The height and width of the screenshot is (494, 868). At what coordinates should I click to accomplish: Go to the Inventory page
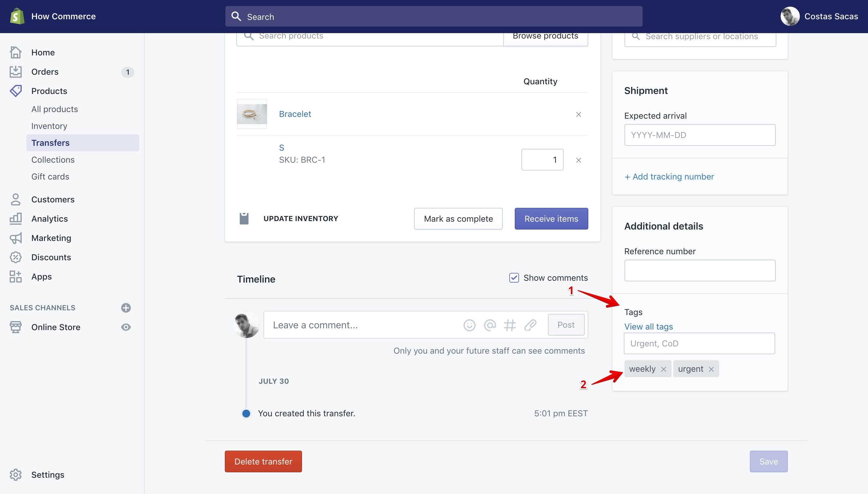tap(49, 126)
